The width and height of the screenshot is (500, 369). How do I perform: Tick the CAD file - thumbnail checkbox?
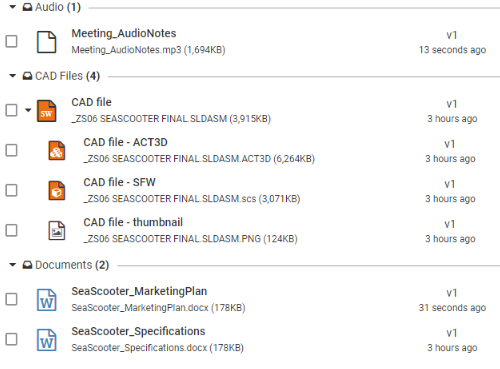point(11,230)
